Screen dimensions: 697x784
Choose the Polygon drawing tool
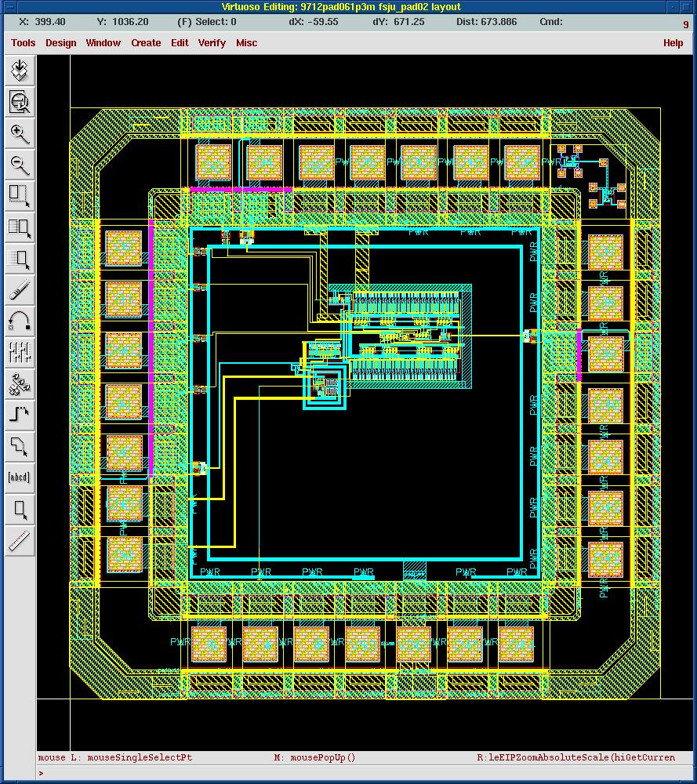click(x=20, y=446)
